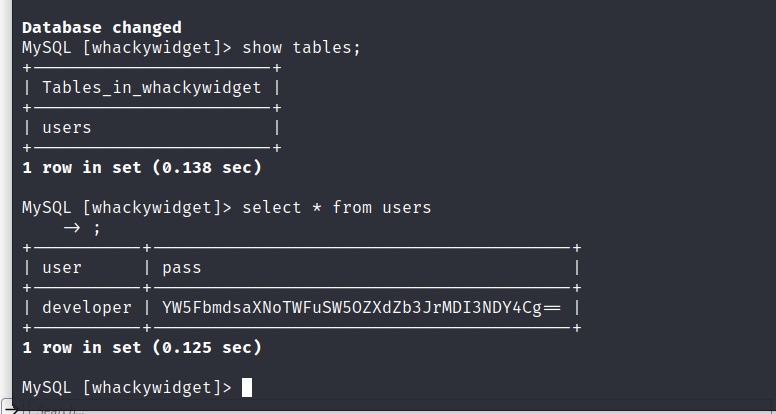Click the light window edge left of terminal
776x414 pixels.
coord(6,198)
